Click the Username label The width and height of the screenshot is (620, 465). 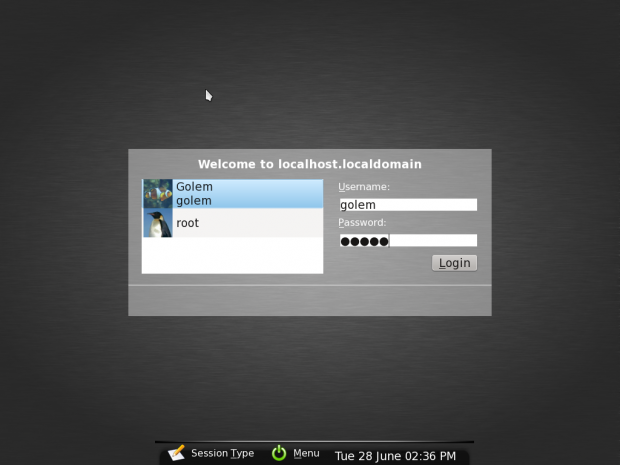click(x=364, y=187)
